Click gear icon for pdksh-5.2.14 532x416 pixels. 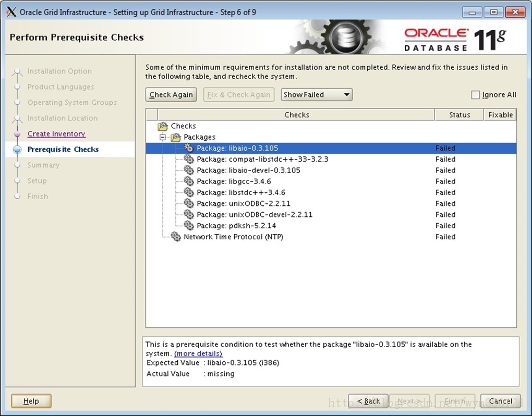pyautogui.click(x=189, y=226)
